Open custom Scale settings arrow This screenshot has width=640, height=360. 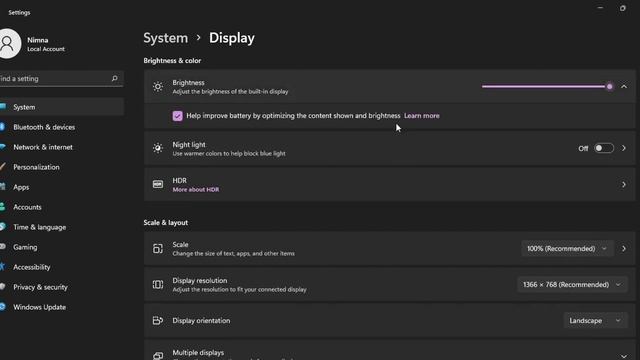click(624, 249)
